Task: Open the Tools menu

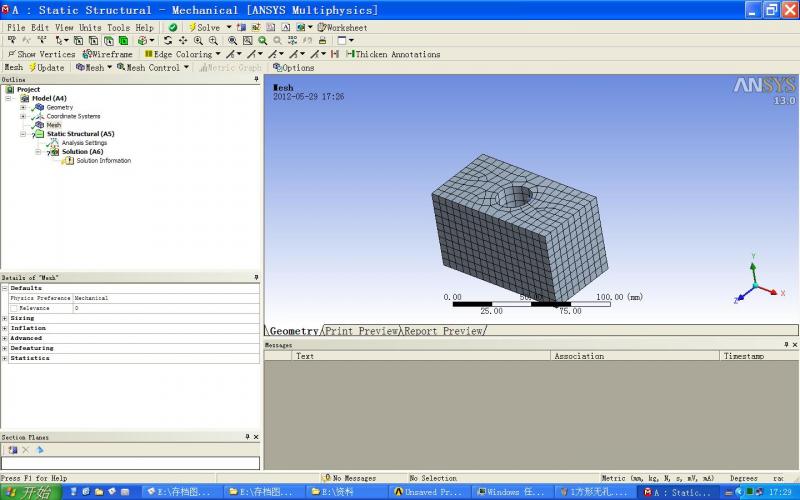Action: (118, 27)
